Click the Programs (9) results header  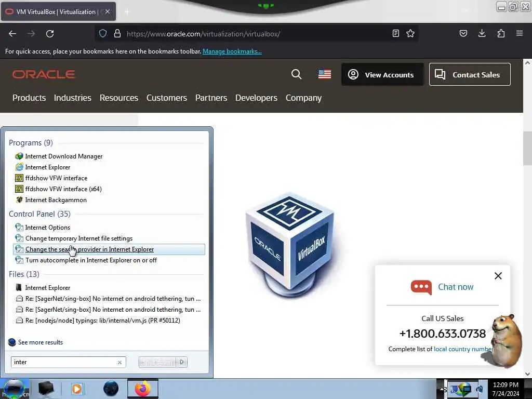point(31,142)
